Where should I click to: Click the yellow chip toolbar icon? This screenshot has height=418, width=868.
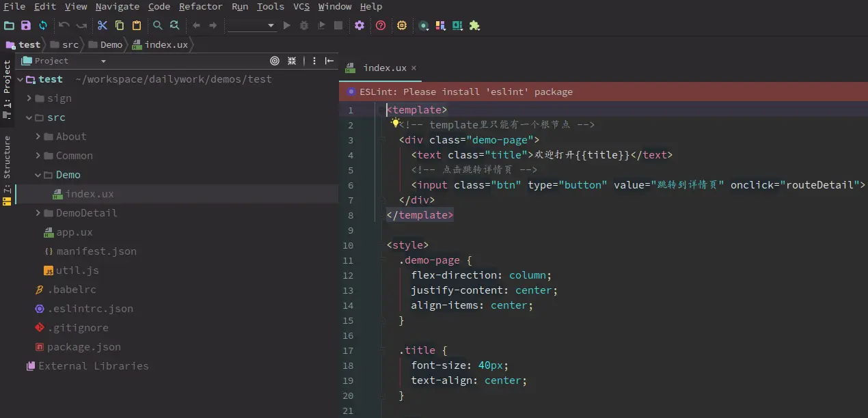point(402,25)
